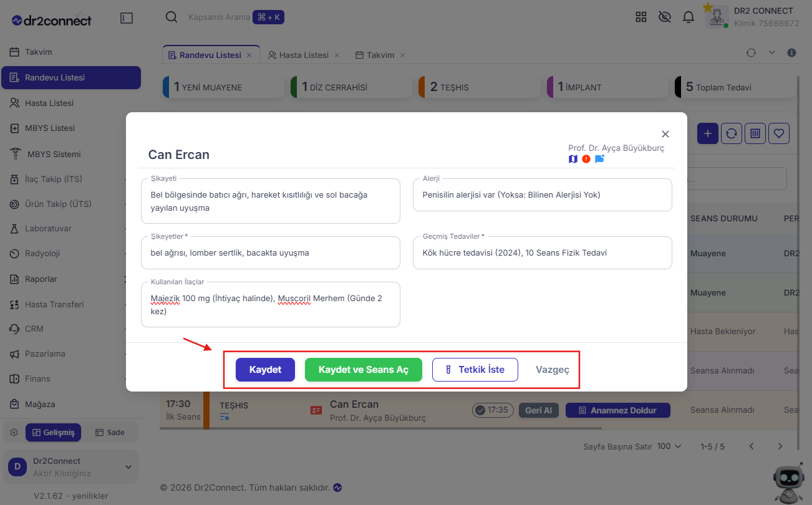
Task: Expand the tab options chevron
Action: pyautogui.click(x=771, y=53)
